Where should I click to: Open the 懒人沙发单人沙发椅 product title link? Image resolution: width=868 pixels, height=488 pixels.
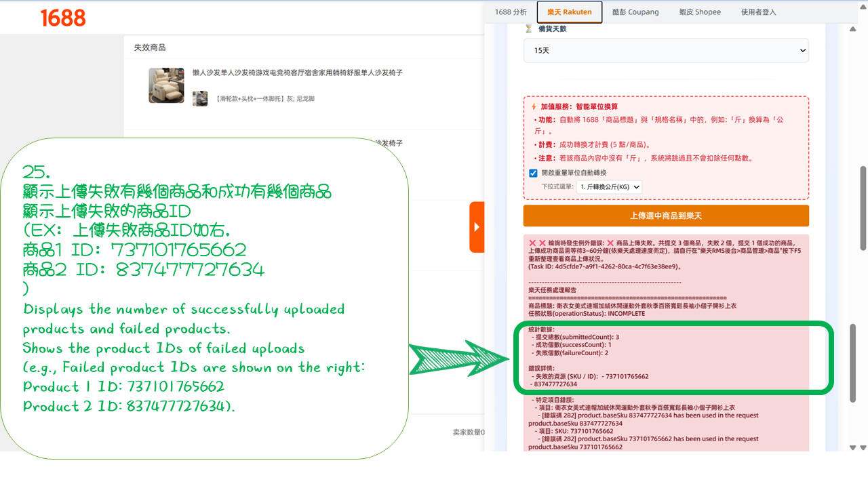point(297,73)
